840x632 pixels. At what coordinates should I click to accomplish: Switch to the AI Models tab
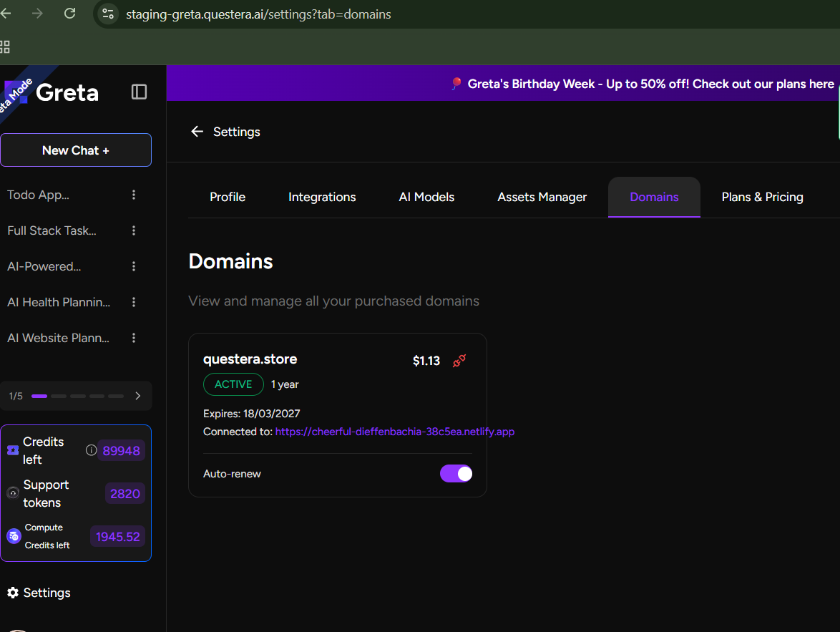click(x=426, y=198)
